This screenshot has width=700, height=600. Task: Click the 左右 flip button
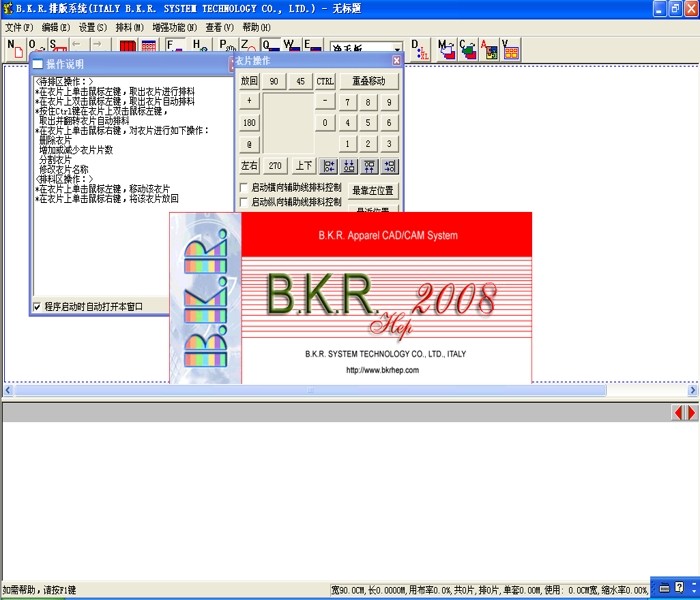pyautogui.click(x=249, y=166)
